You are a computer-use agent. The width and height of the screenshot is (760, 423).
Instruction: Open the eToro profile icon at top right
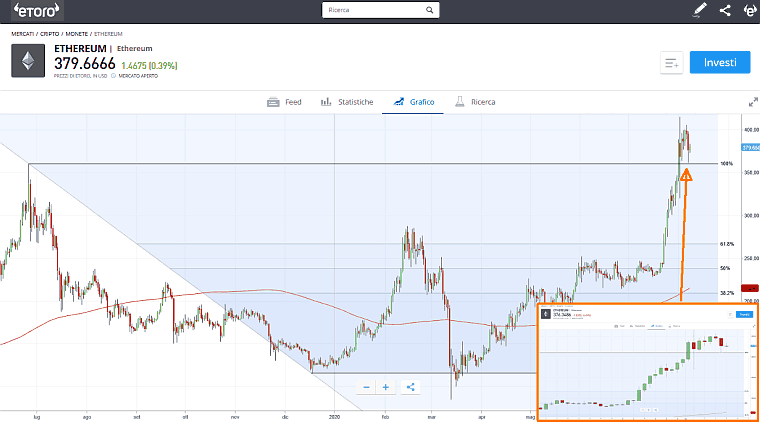pos(750,11)
